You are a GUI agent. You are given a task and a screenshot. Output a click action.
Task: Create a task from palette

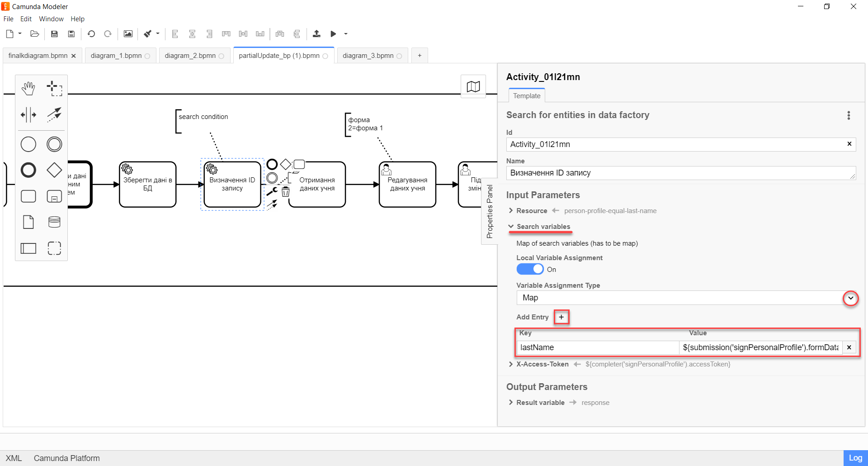pyautogui.click(x=28, y=196)
